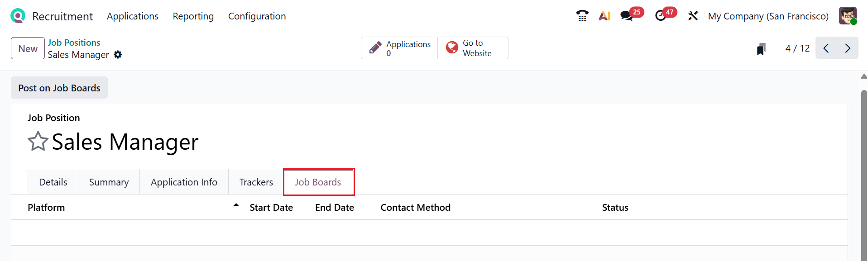Sort by Platform column using arrow
868x261 pixels.
click(236, 205)
